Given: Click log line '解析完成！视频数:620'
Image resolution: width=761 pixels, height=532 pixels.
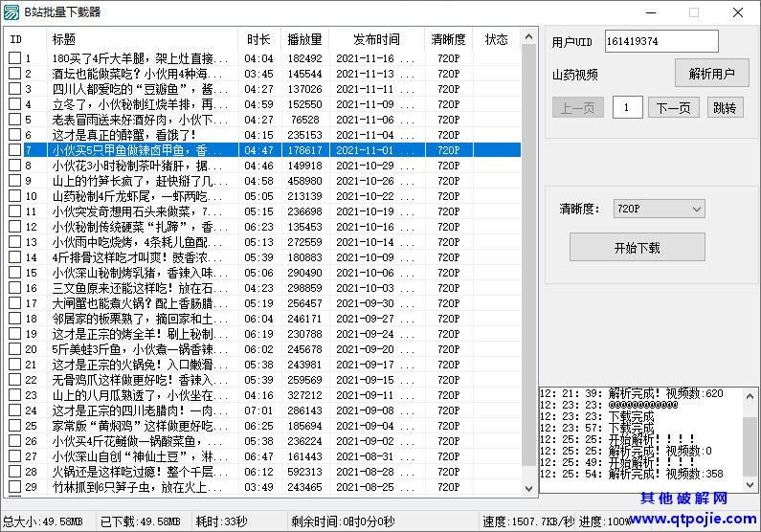Looking at the screenshot, I should 666,393.
